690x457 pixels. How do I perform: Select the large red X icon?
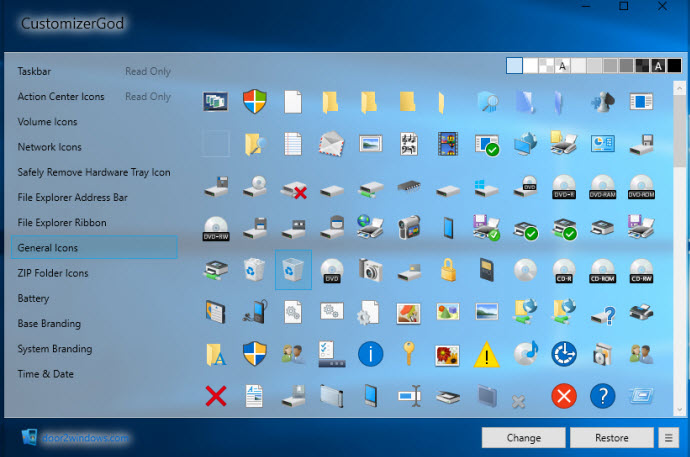pos(216,395)
